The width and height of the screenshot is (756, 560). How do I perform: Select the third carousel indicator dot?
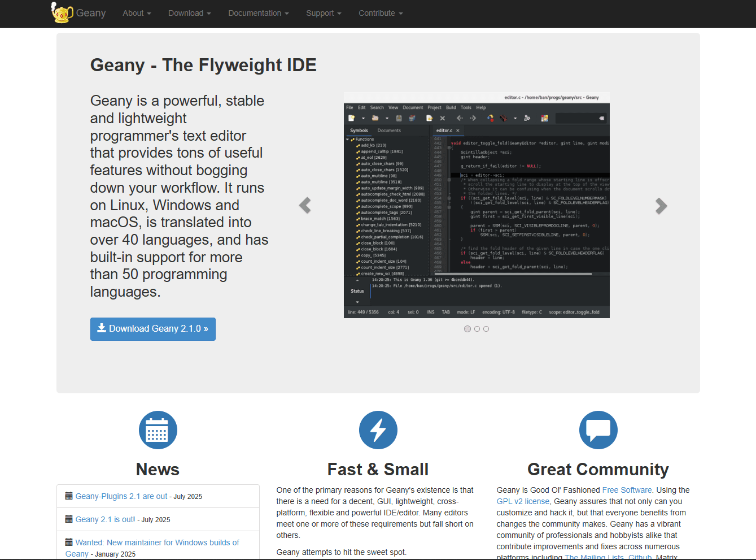tap(486, 329)
